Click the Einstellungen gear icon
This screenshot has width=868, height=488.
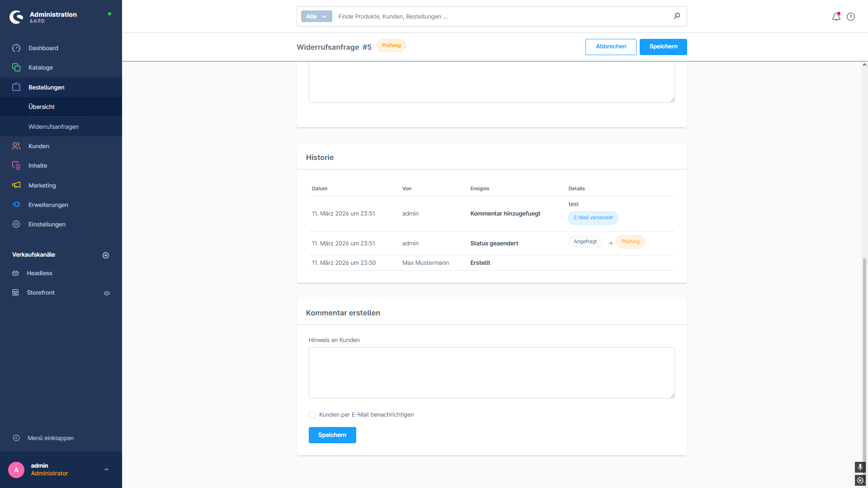pos(16,224)
